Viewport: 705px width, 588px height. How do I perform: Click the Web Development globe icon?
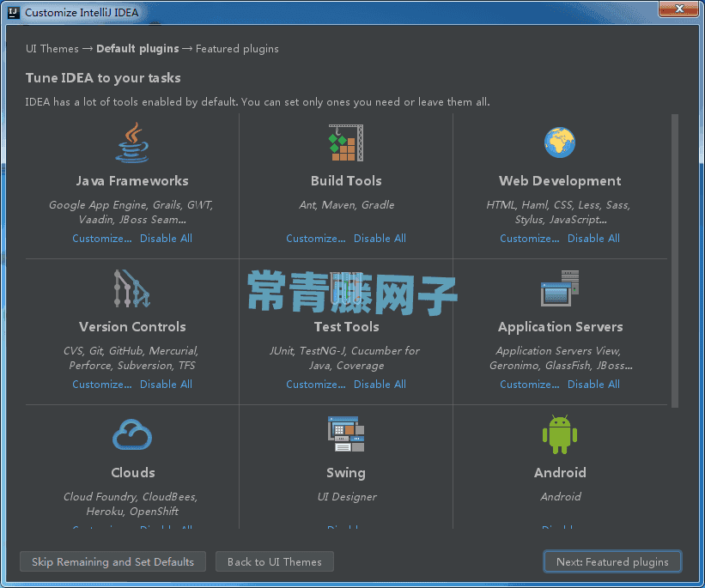click(560, 142)
